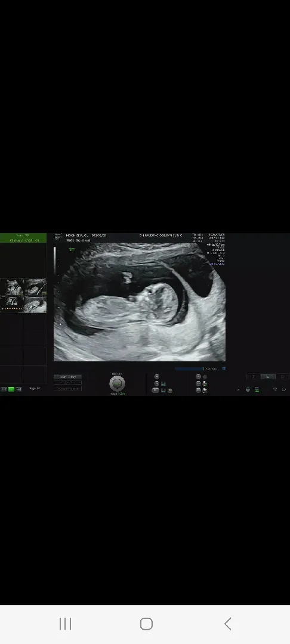The image size is (290, 644).
Task: Click the third grid layout icon
Action: (x=18, y=389)
